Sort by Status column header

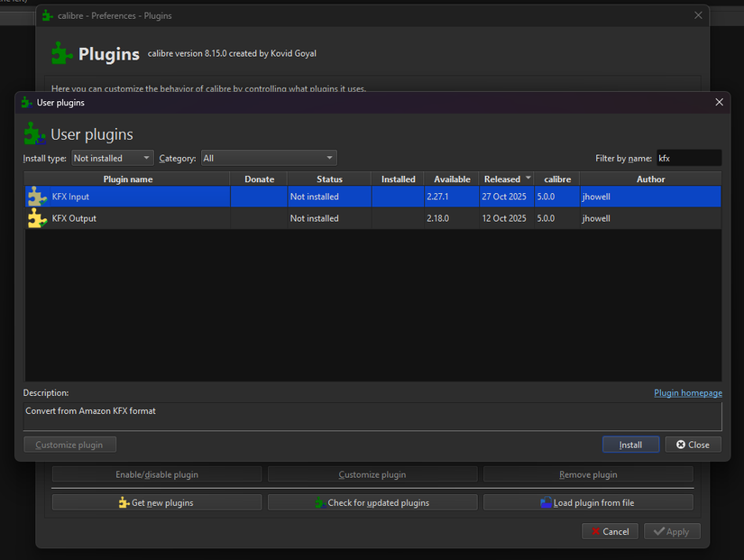click(x=329, y=179)
